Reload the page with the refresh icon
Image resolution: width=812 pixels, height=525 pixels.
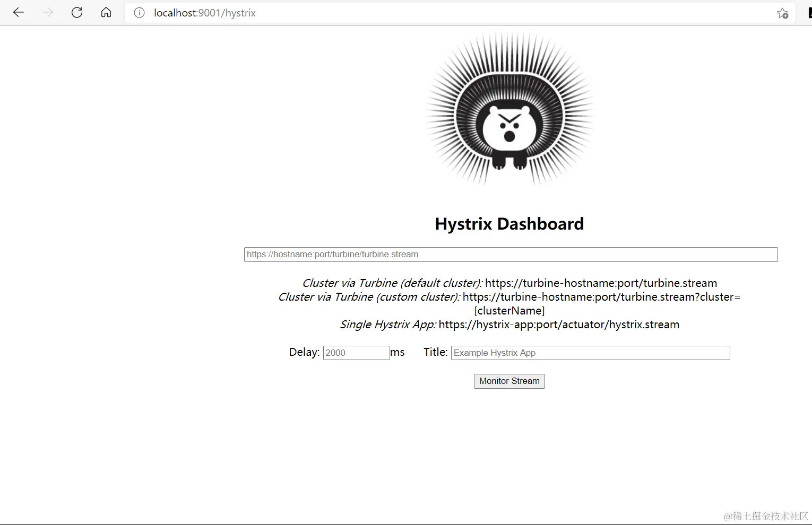(x=77, y=13)
